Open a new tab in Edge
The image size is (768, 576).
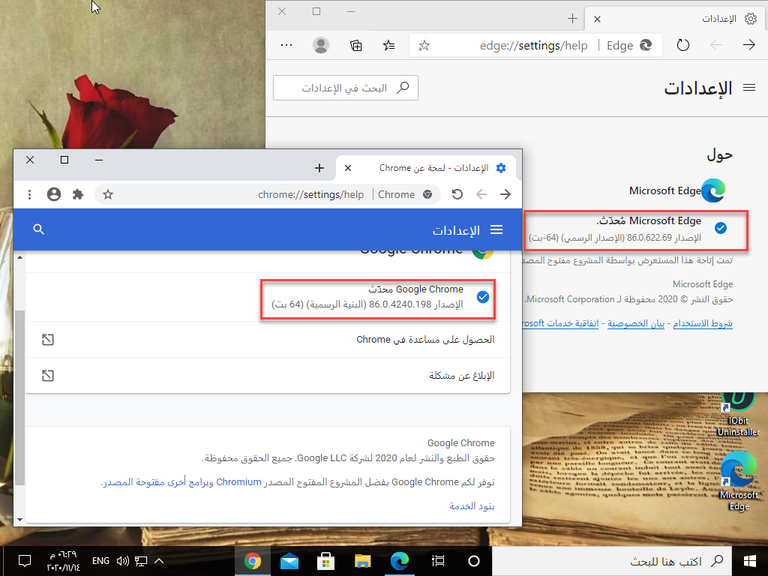(572, 19)
